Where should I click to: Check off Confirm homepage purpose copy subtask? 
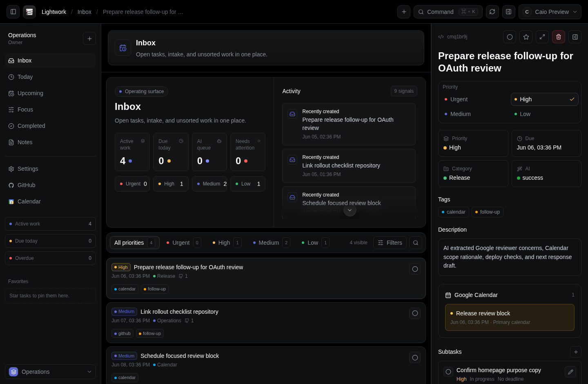pyautogui.click(x=448, y=372)
